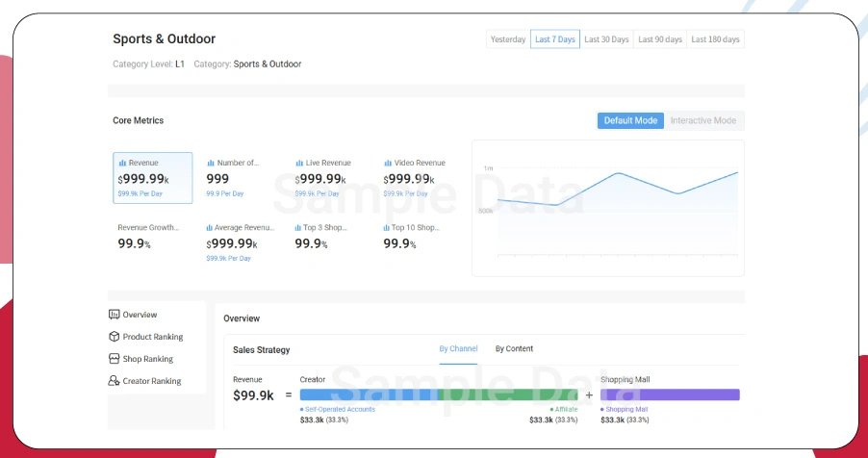Image resolution: width=868 pixels, height=458 pixels.
Task: Click the Category Level L1 text
Action: [148, 64]
